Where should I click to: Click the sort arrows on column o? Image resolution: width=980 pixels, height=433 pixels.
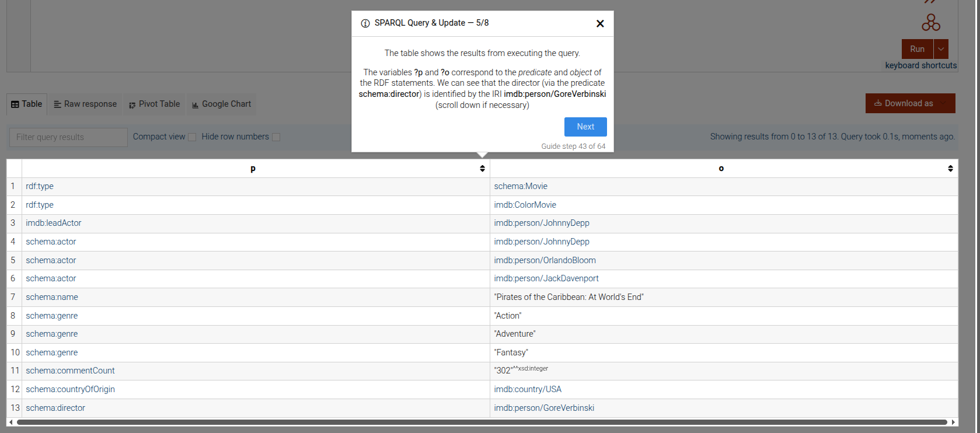tap(950, 169)
